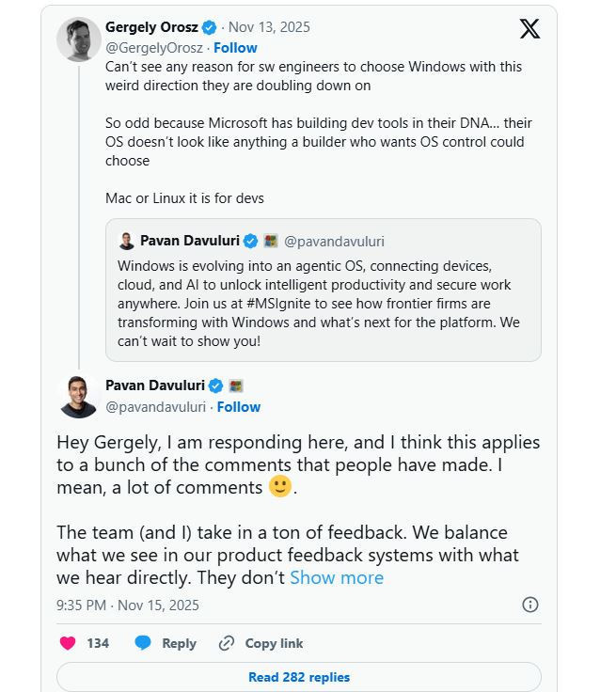Follow @GergelyOrosz
The height and width of the screenshot is (692, 616).
(x=235, y=47)
